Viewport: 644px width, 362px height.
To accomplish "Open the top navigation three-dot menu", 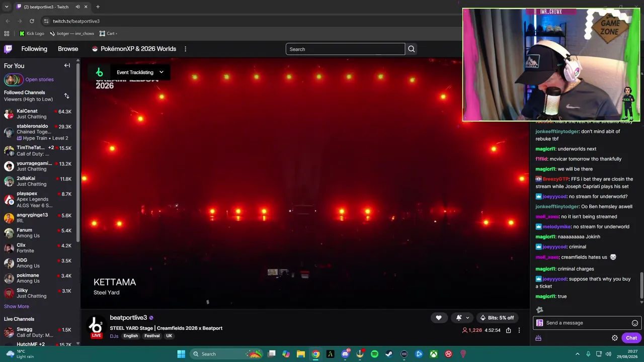I will coord(185,49).
